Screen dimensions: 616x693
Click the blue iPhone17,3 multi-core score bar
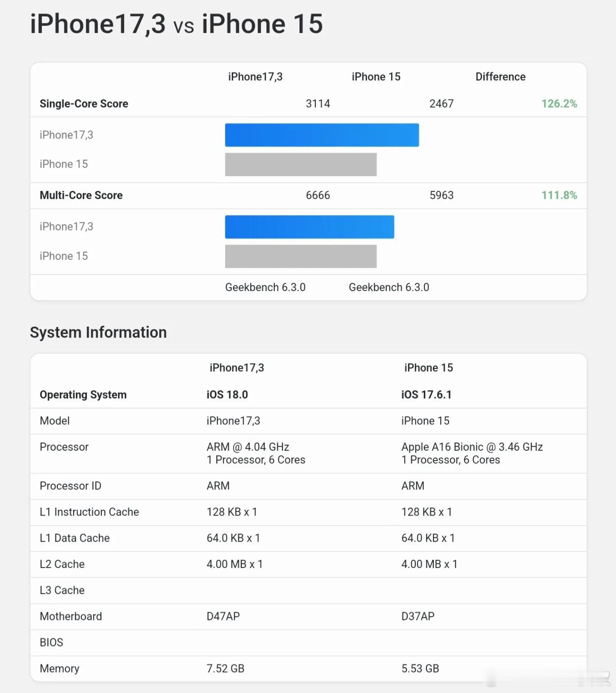(309, 227)
